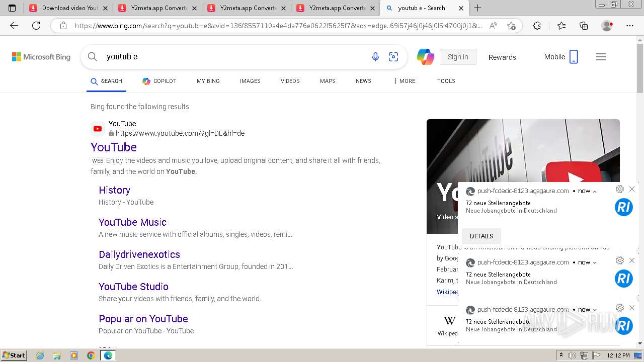Expand the second notification chevron
This screenshot has height=362, width=644.
(x=595, y=262)
